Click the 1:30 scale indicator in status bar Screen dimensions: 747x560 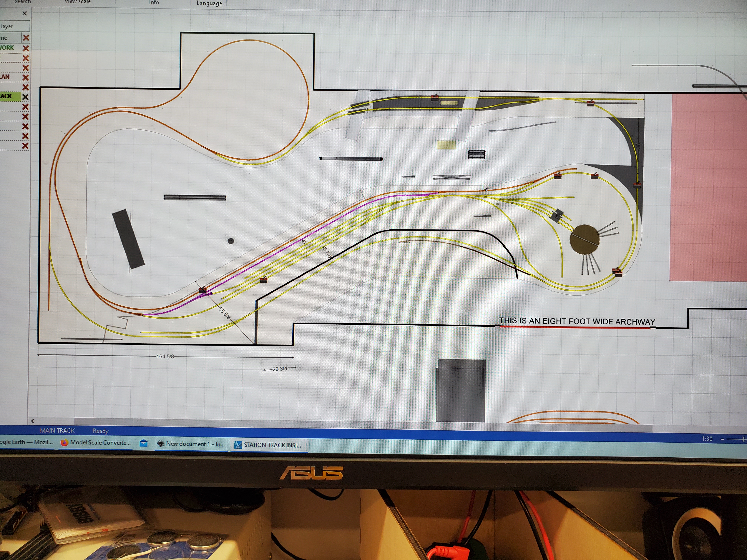click(x=707, y=439)
